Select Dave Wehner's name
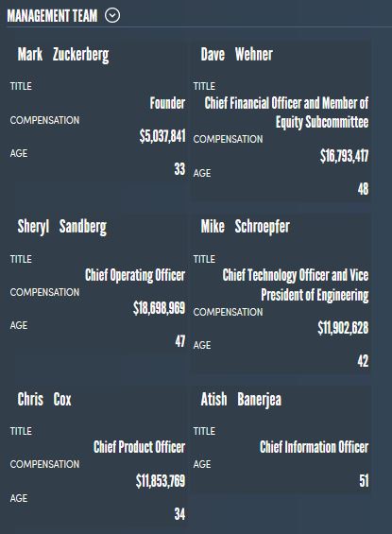The image size is (392, 534). [x=237, y=55]
